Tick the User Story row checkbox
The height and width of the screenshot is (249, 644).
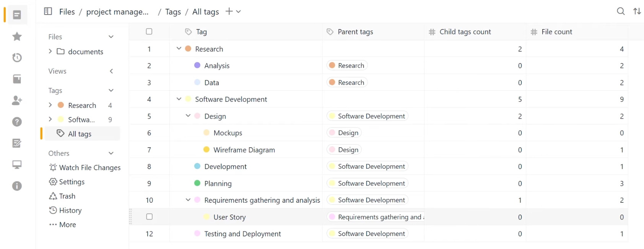click(x=149, y=217)
